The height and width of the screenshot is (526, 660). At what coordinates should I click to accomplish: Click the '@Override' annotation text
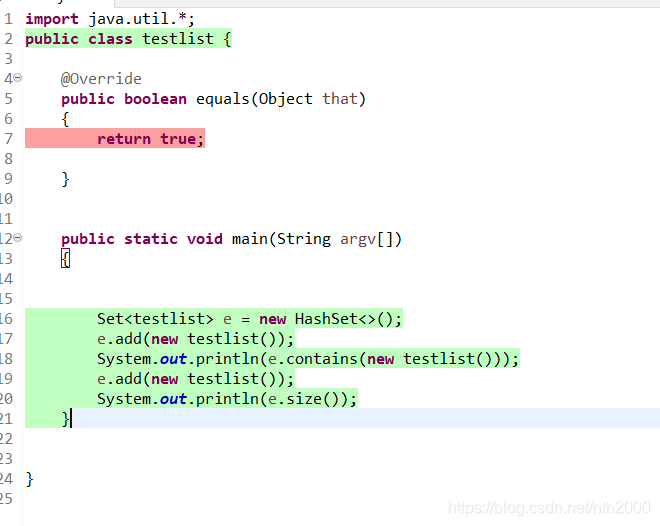pyautogui.click(x=101, y=79)
